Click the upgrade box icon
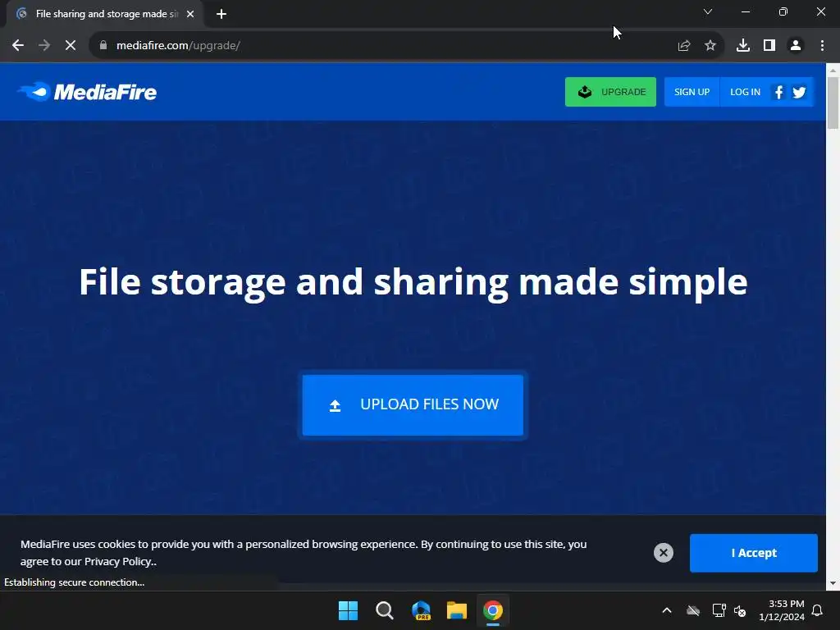The image size is (840, 630). pyautogui.click(x=584, y=92)
